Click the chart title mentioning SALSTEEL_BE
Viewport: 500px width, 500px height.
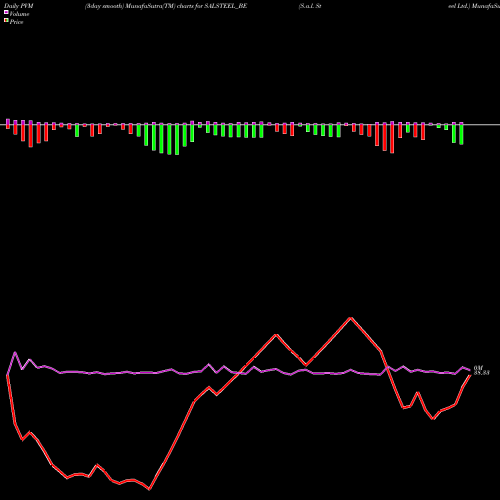coord(166,6)
